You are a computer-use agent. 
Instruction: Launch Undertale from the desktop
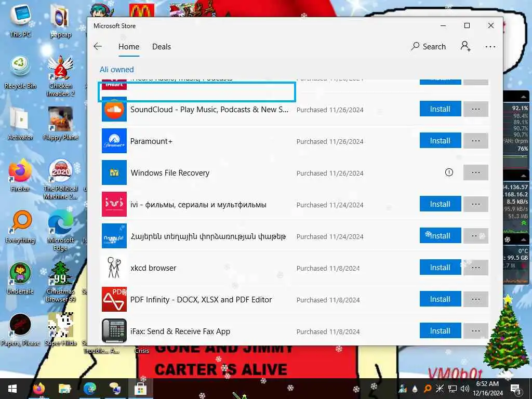20,278
